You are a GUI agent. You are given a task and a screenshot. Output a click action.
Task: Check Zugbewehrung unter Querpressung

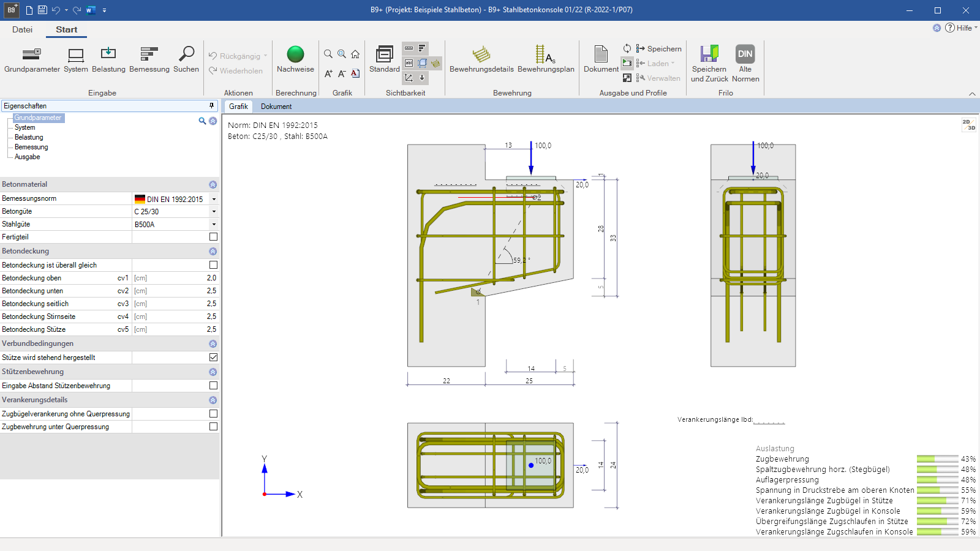coord(213,427)
